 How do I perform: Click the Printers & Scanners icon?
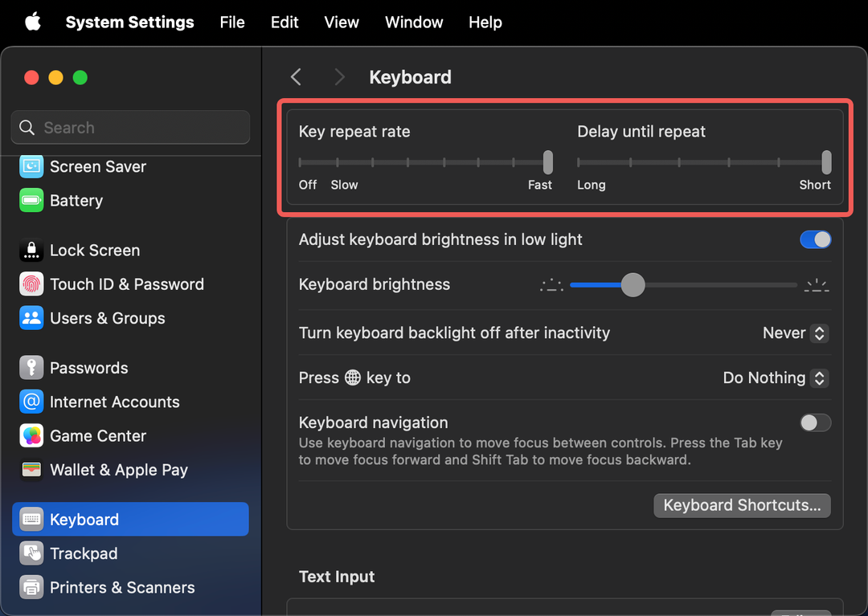(31, 587)
